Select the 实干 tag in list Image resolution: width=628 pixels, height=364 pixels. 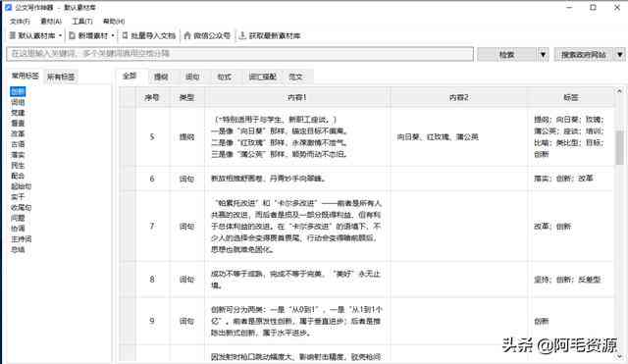tap(18, 197)
